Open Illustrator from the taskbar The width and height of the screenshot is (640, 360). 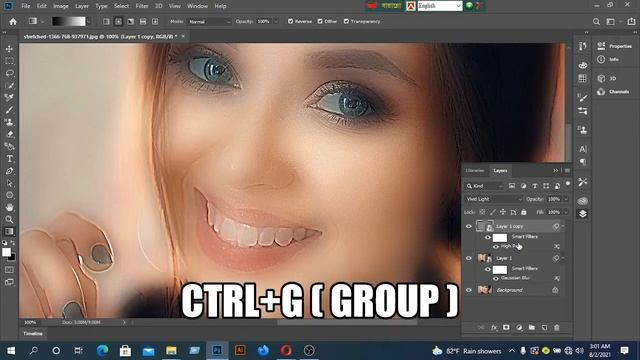(x=240, y=350)
